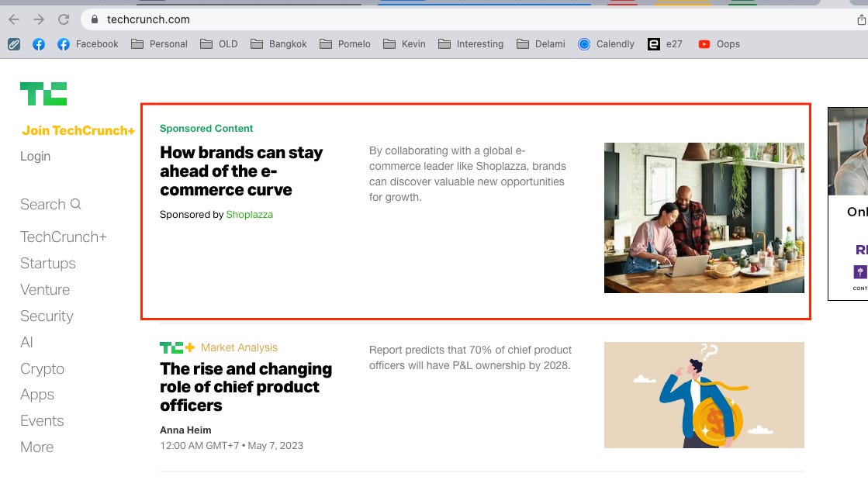Click author name Anna Heim
The height and width of the screenshot is (480, 868).
pos(185,430)
